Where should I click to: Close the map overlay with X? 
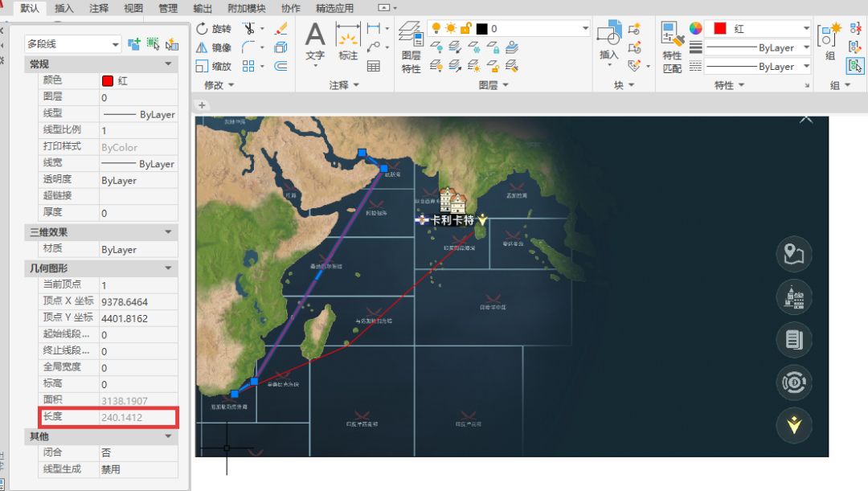[806, 118]
